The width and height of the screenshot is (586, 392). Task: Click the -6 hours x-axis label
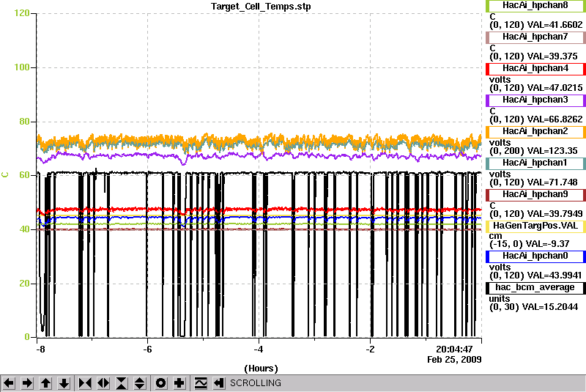(148, 350)
